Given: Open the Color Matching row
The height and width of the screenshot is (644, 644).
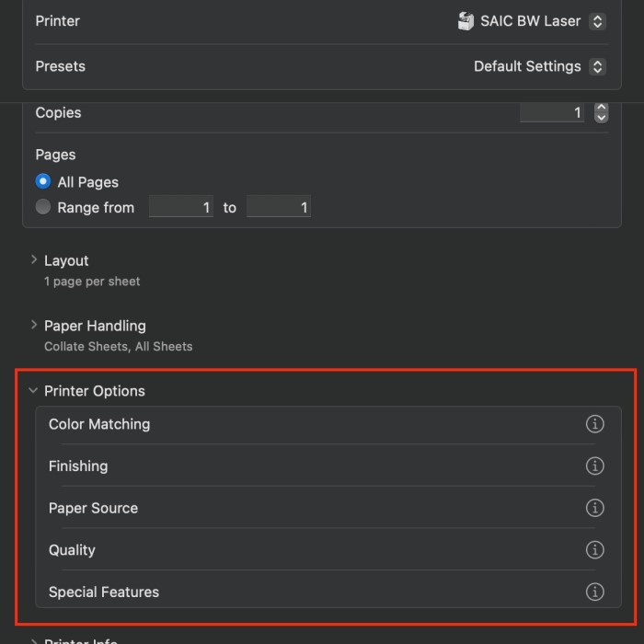Looking at the screenshot, I should click(328, 424).
